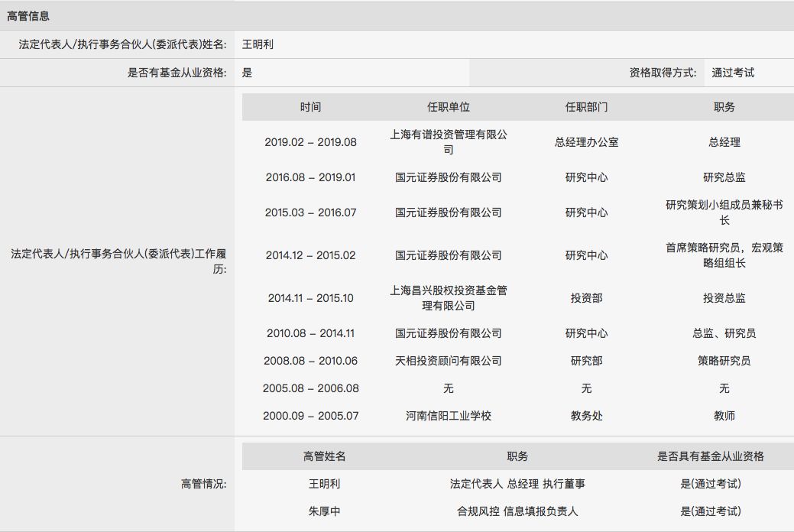This screenshot has width=794, height=532.
Task: Select the period 2008.08 – 2010.06
Action: coord(310,361)
